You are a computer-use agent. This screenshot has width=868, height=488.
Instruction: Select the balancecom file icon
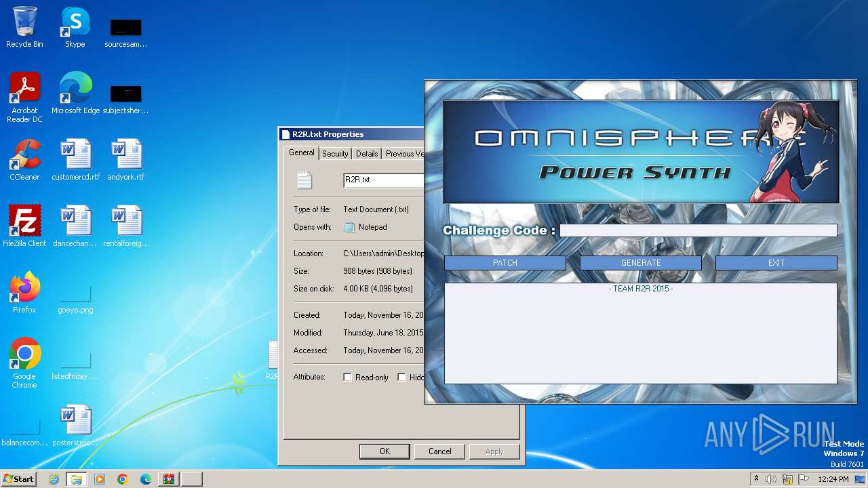click(24, 430)
